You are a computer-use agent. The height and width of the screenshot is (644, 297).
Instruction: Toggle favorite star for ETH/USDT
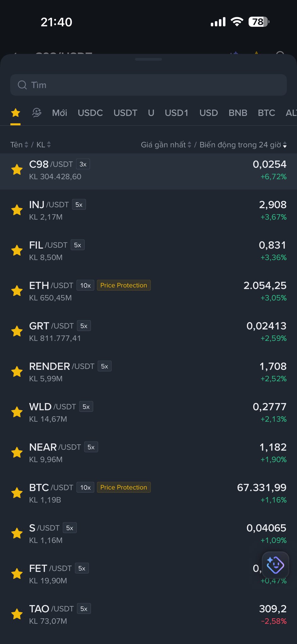click(x=17, y=291)
